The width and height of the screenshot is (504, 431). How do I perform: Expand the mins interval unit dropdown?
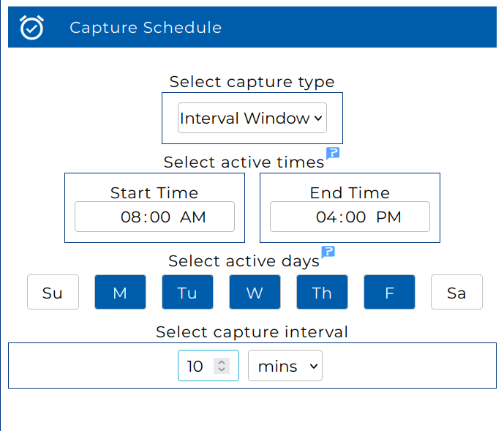(x=285, y=366)
